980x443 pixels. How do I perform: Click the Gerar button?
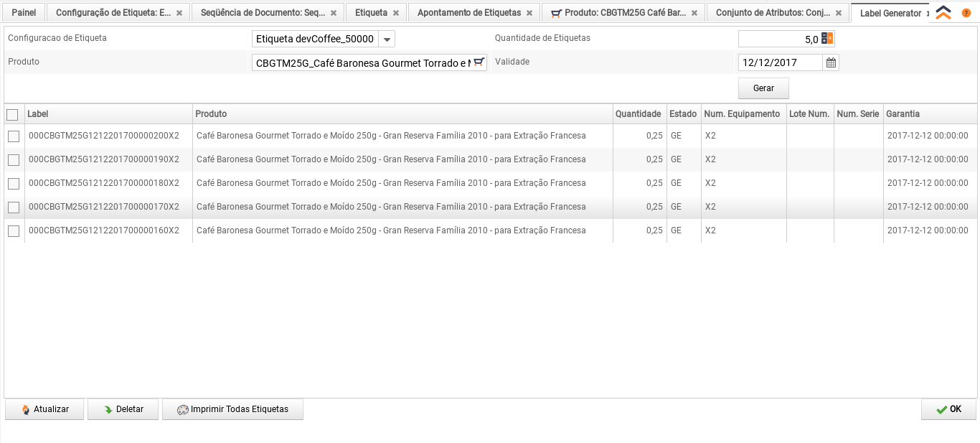point(763,88)
